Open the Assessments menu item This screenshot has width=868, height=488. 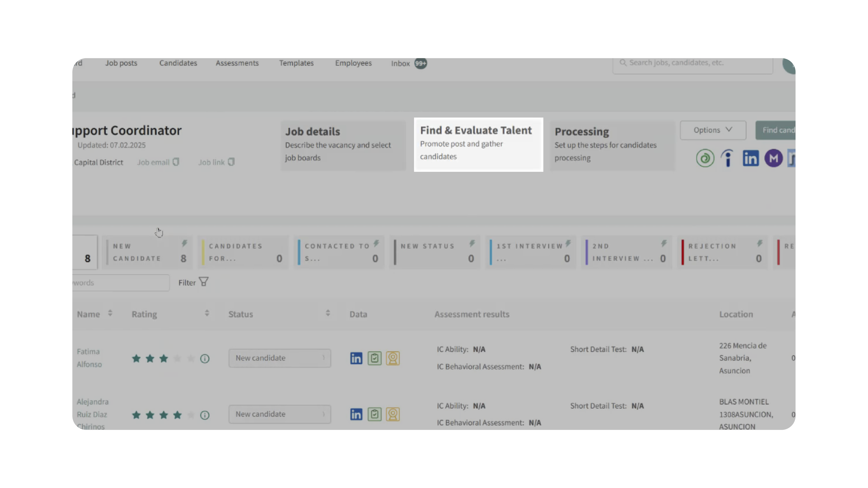[237, 63]
